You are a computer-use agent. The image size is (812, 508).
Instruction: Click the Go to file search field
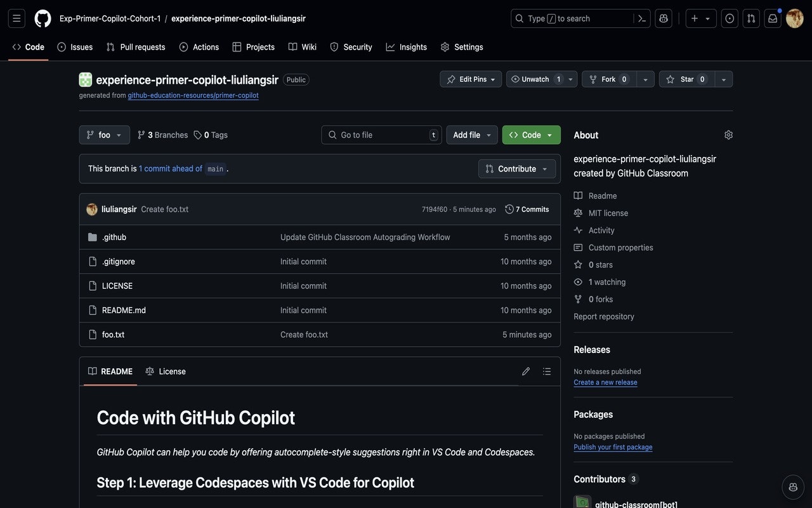coord(381,135)
